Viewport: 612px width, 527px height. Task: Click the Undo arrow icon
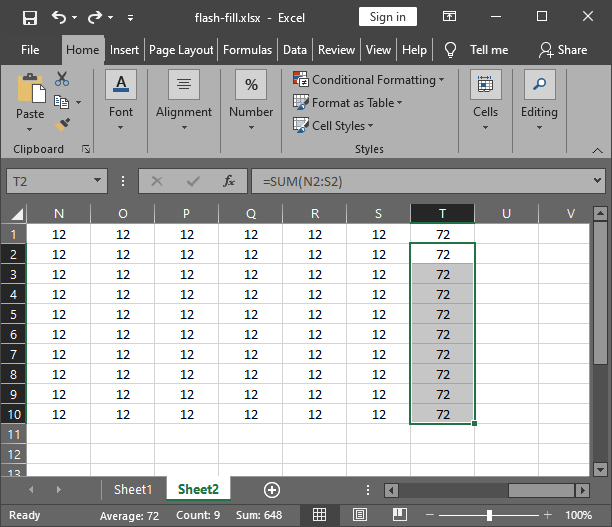tap(59, 17)
